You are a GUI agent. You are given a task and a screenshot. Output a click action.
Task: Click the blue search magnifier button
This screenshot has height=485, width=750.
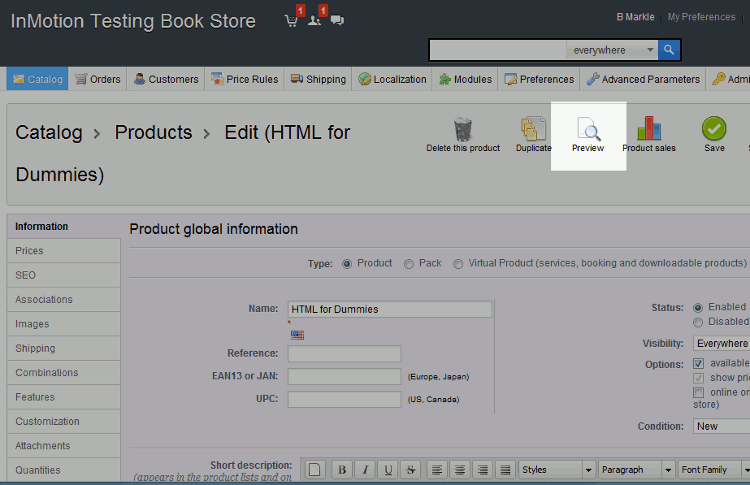pyautogui.click(x=669, y=50)
